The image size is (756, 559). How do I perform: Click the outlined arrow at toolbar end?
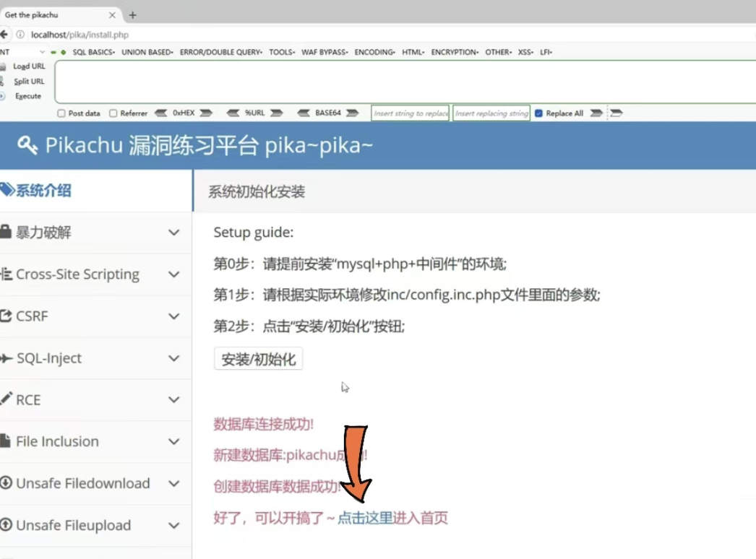pos(617,113)
